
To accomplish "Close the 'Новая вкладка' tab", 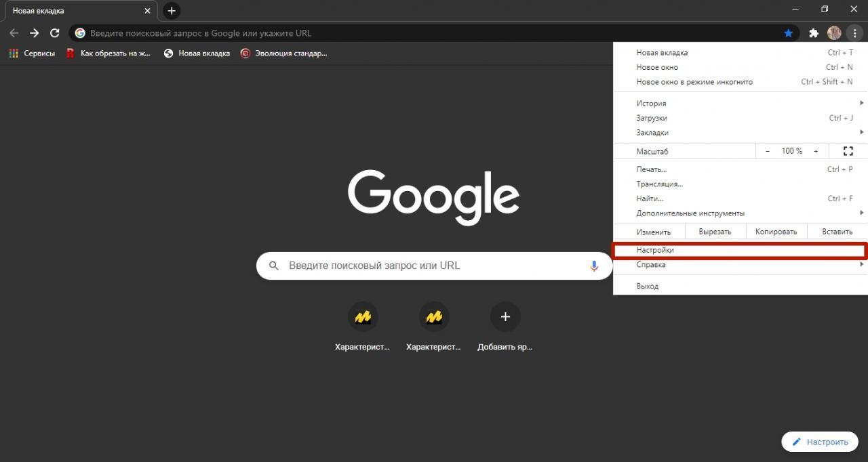I will 147,11.
